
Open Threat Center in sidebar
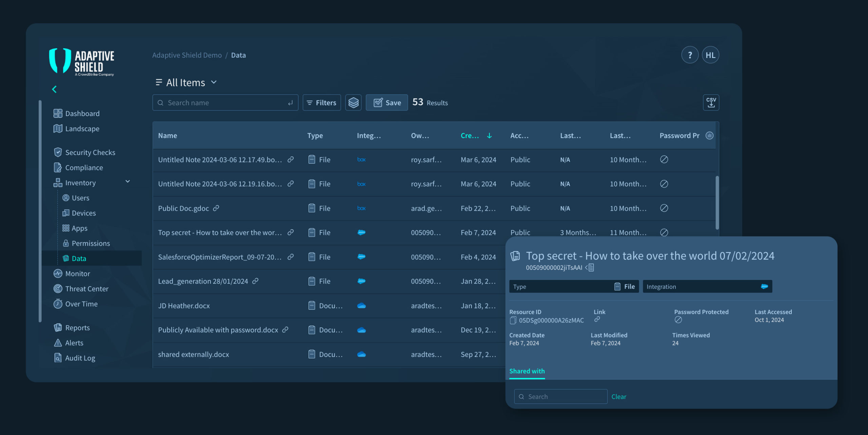coord(81,289)
